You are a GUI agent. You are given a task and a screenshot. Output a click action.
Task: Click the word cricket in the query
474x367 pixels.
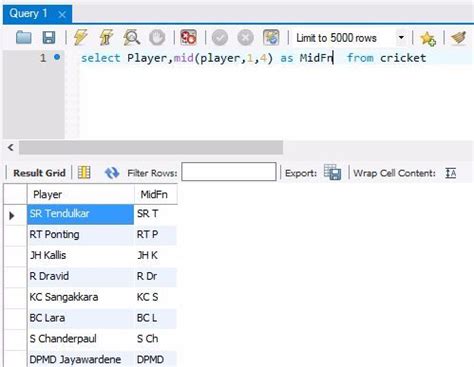(x=403, y=58)
